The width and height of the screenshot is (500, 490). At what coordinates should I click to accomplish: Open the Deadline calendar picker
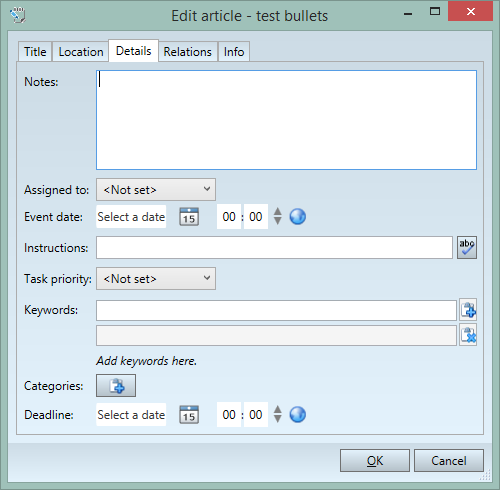(x=189, y=415)
